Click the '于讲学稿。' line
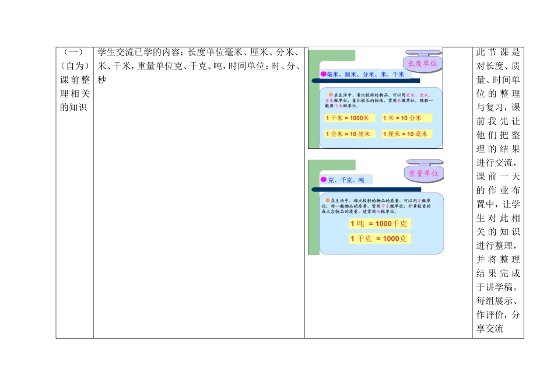The width and height of the screenshot is (554, 392). 497,287
